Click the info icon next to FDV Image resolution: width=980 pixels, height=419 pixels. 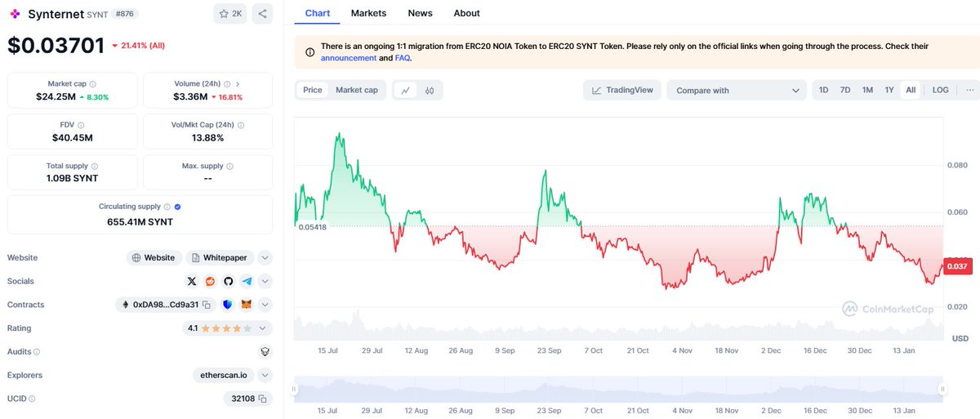79,125
